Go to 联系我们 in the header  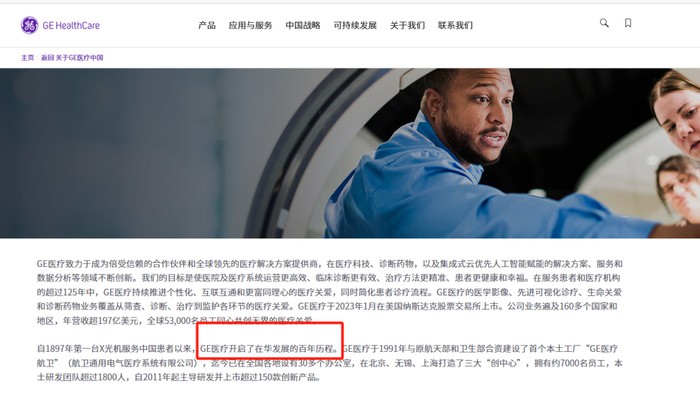[455, 25]
